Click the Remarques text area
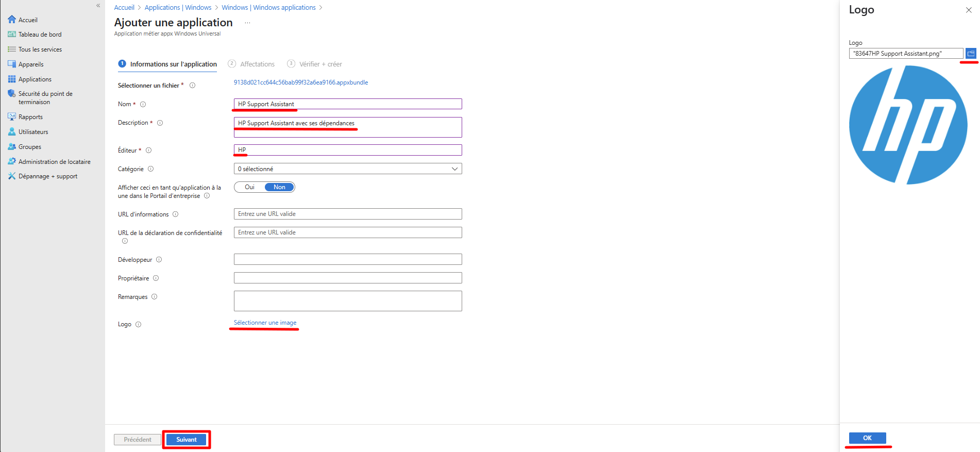This screenshot has height=452, width=980. tap(348, 301)
